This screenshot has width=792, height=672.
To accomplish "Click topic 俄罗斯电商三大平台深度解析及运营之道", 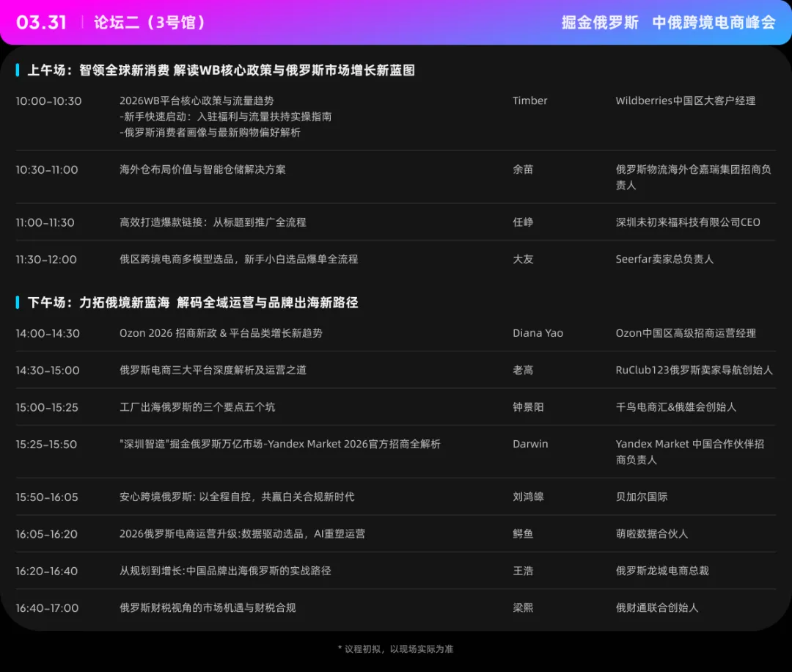I will tap(213, 370).
